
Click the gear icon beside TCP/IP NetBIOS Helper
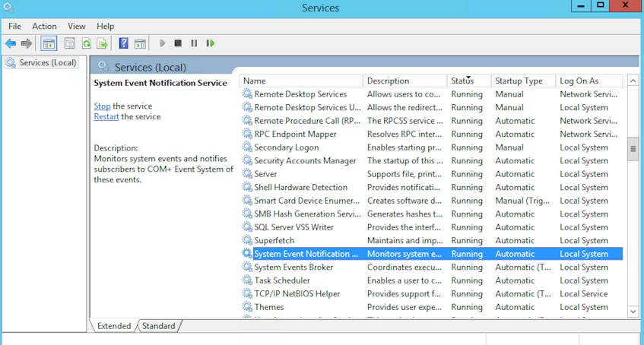[247, 293]
